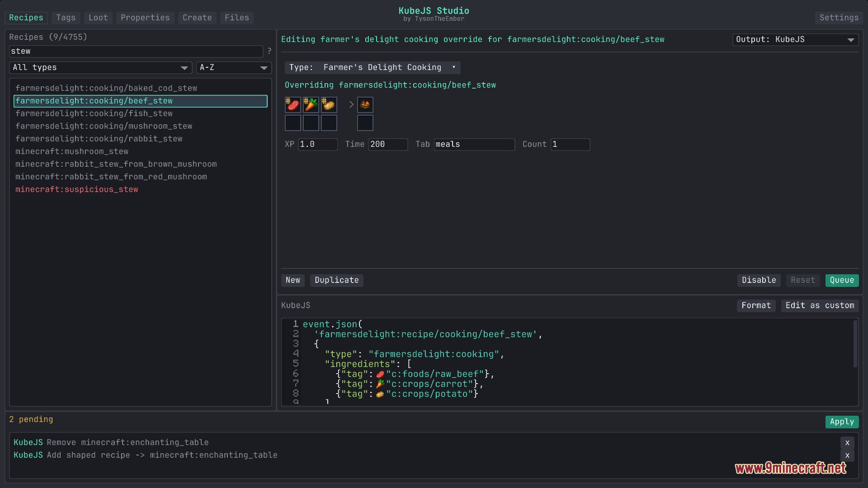Screen dimensions: 868x488
Task: Click the first empty ingredient slot in second row
Action: [x=293, y=123]
